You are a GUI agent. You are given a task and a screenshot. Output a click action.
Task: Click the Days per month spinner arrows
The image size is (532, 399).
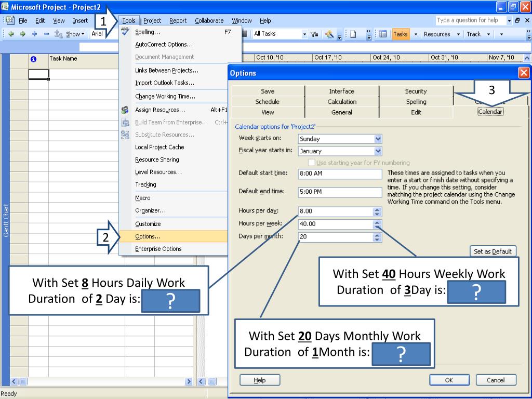point(377,237)
